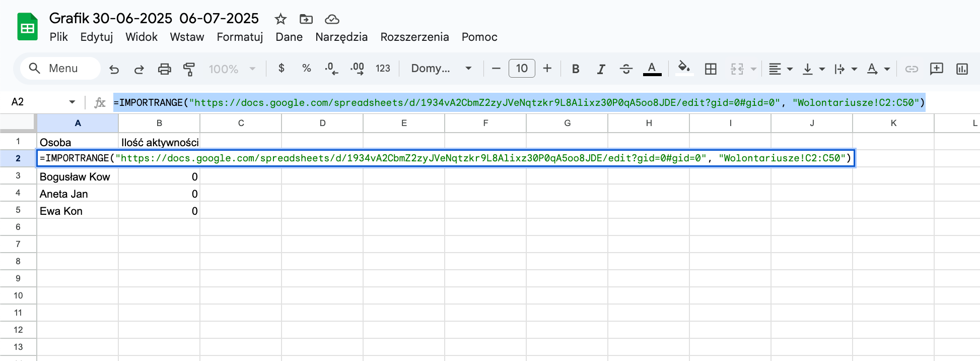Select column B header
The height and width of the screenshot is (361, 980).
(x=159, y=123)
